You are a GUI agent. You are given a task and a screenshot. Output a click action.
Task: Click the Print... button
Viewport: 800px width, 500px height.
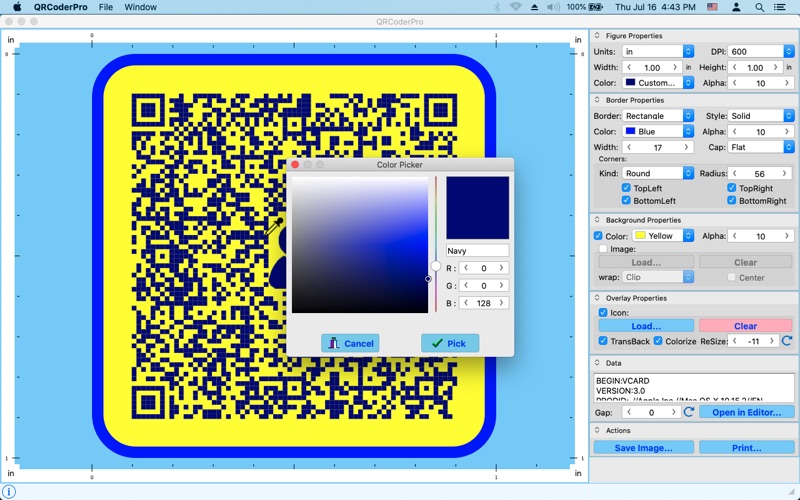[x=746, y=448]
